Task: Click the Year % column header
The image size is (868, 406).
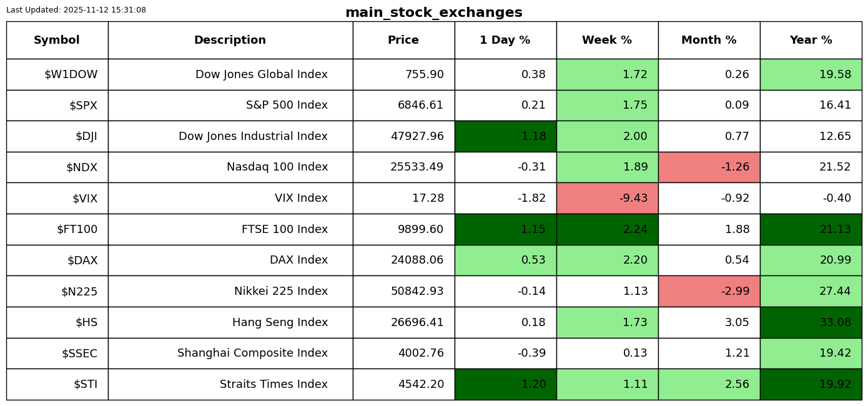Action: pyautogui.click(x=811, y=41)
